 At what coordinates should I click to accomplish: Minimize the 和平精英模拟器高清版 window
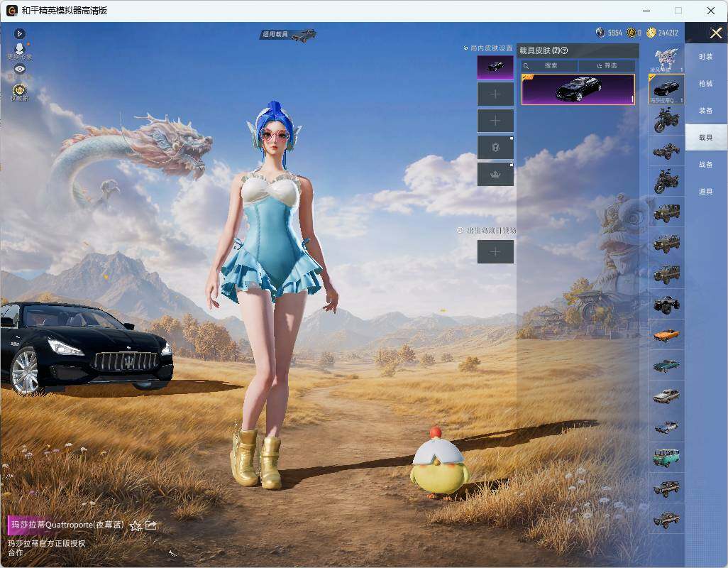click(646, 10)
